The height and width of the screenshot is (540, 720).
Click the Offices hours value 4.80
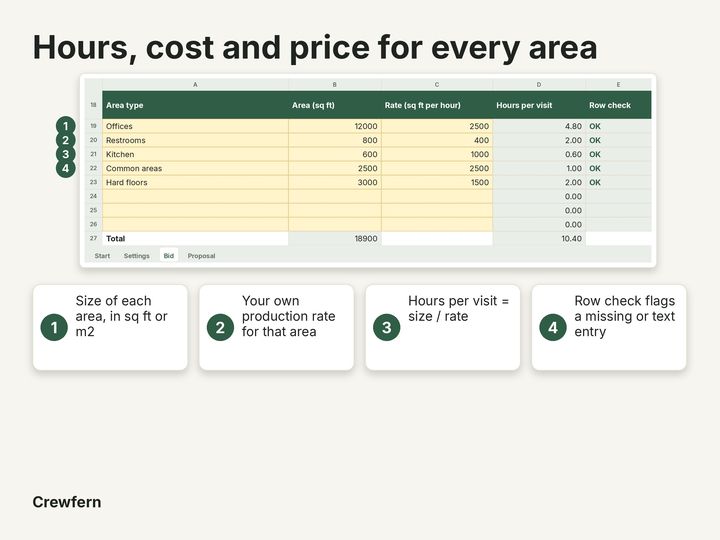(573, 126)
